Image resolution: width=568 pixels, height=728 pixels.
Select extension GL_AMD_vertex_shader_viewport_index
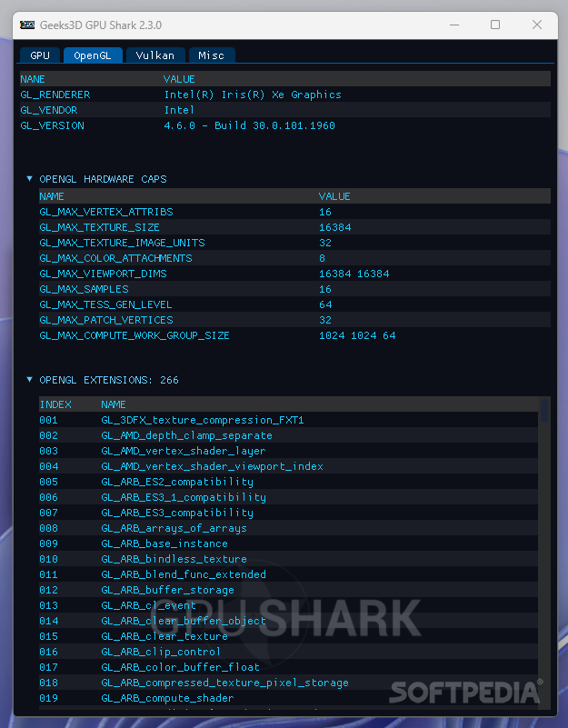point(213,466)
